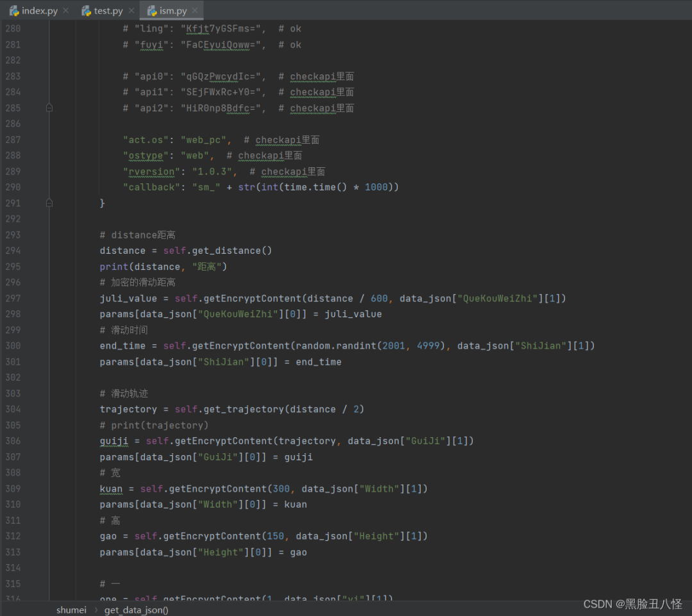Click the end_time variable on line 301
Viewport: 692px width, 616px height.
click(318, 362)
